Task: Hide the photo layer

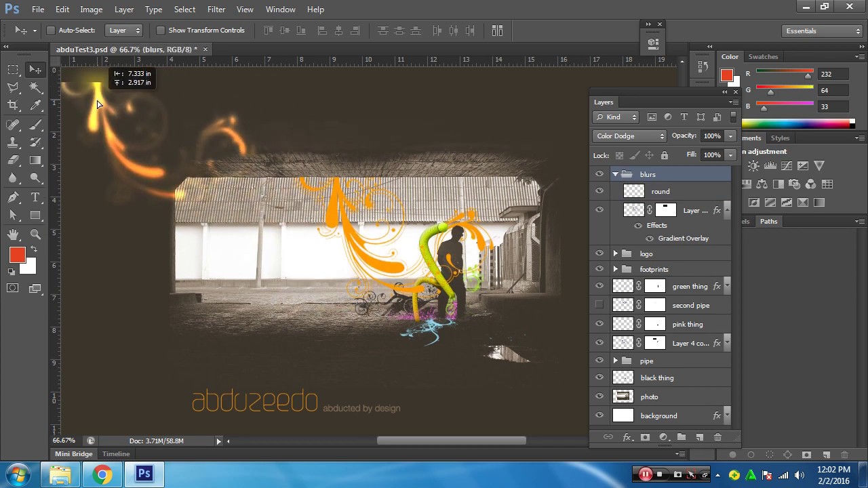Action: 599,396
